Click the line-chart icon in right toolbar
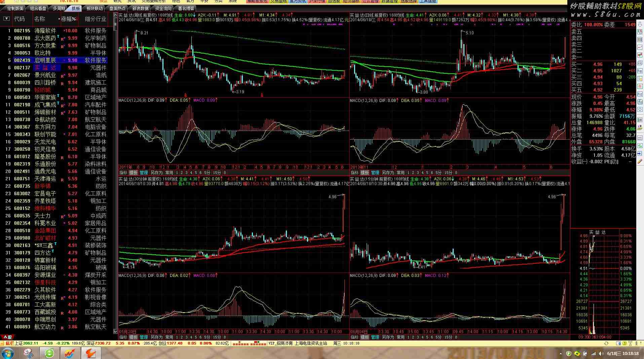 [x=640, y=47]
